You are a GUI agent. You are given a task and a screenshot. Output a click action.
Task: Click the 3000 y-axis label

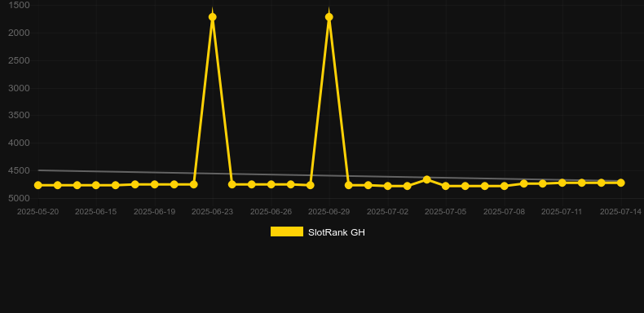coord(20,88)
